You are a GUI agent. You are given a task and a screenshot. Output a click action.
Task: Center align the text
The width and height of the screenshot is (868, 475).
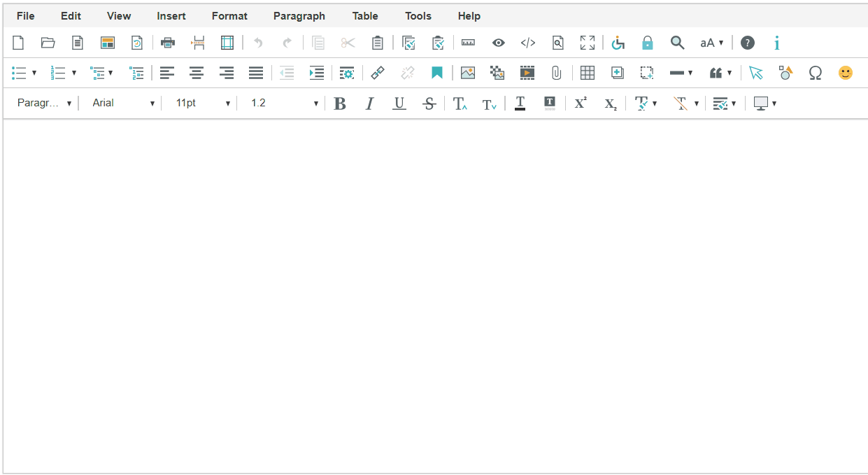point(197,73)
